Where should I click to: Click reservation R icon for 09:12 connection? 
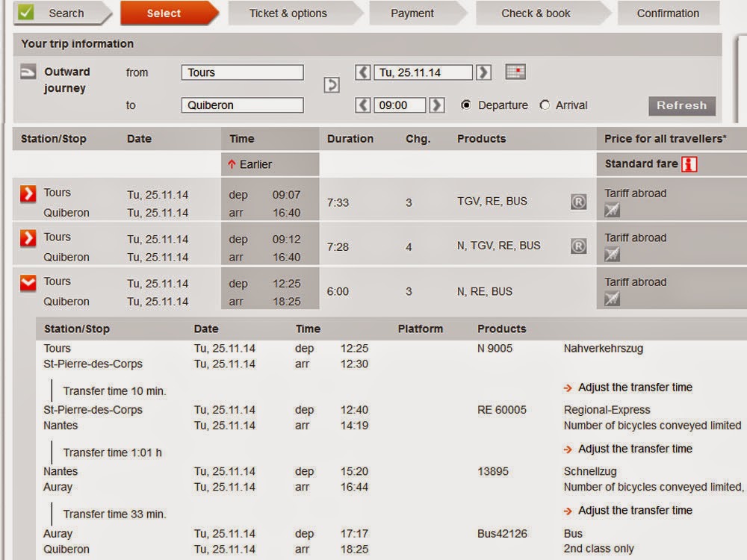578,246
